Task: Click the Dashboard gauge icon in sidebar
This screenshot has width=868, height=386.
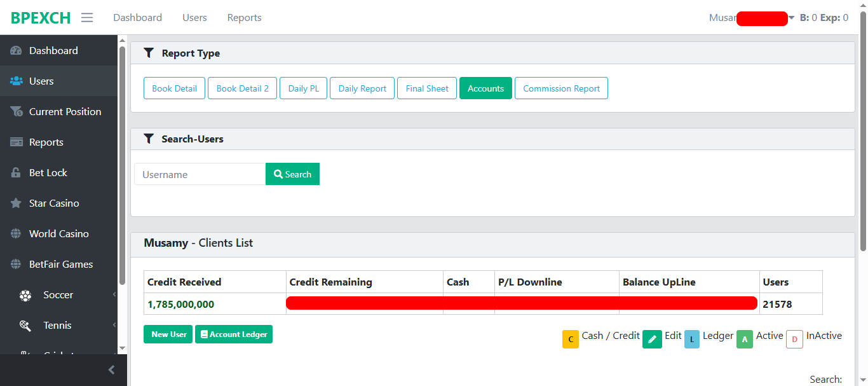Action: (x=17, y=51)
